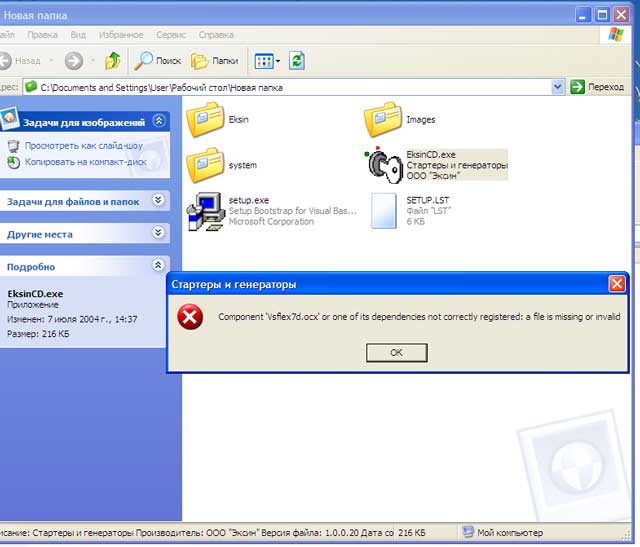
Task: Select the setup.exe installer icon
Action: [x=205, y=212]
